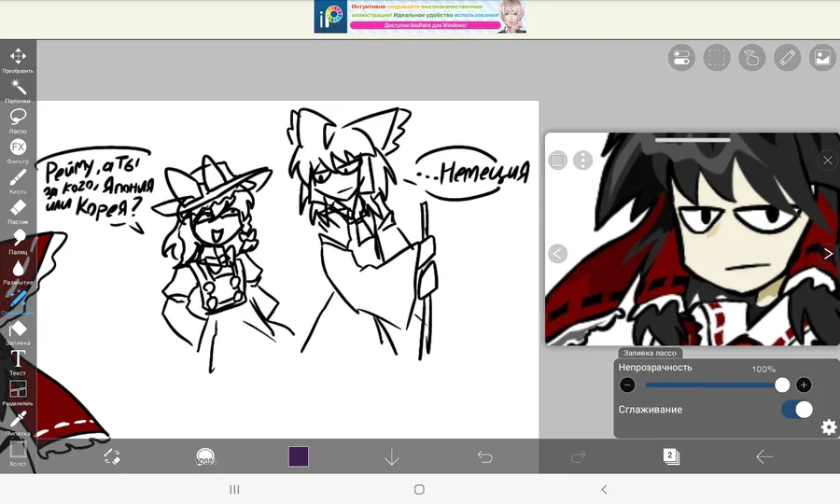Select the Blur (Размытие) tool
Image resolution: width=840 pixels, height=504 pixels.
click(18, 273)
